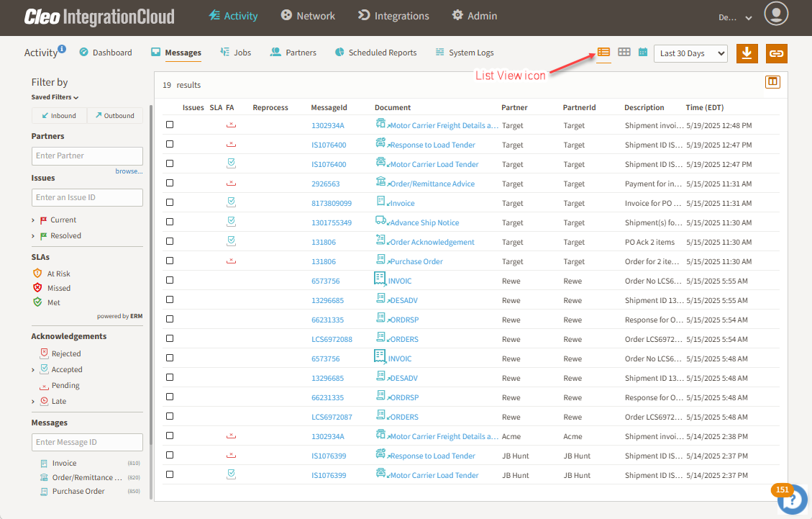Viewport: 812px width, 519px height.
Task: Open the Partners tab
Action: click(293, 53)
